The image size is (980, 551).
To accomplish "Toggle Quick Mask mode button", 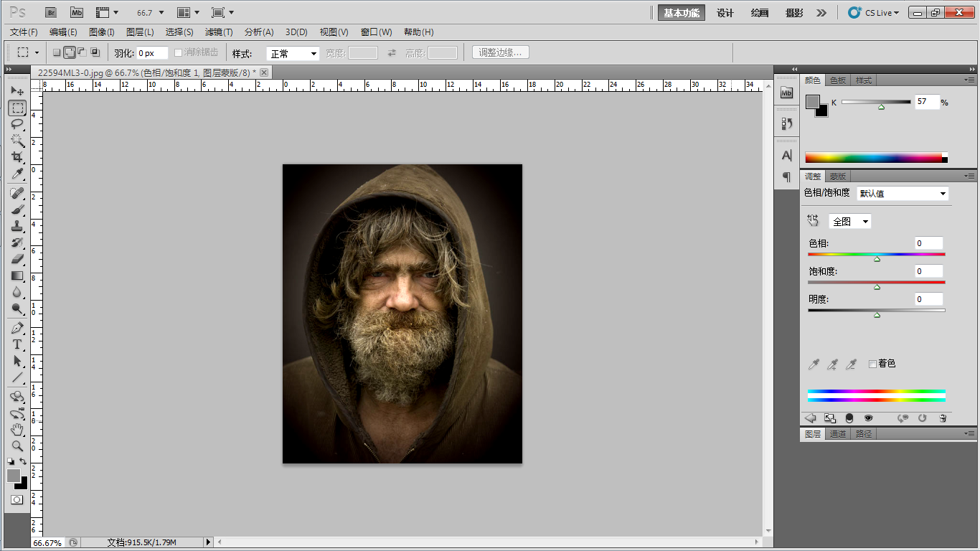I will (17, 499).
